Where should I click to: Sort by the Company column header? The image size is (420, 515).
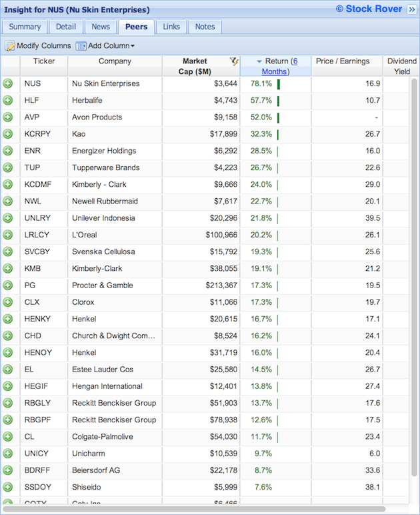click(x=115, y=66)
